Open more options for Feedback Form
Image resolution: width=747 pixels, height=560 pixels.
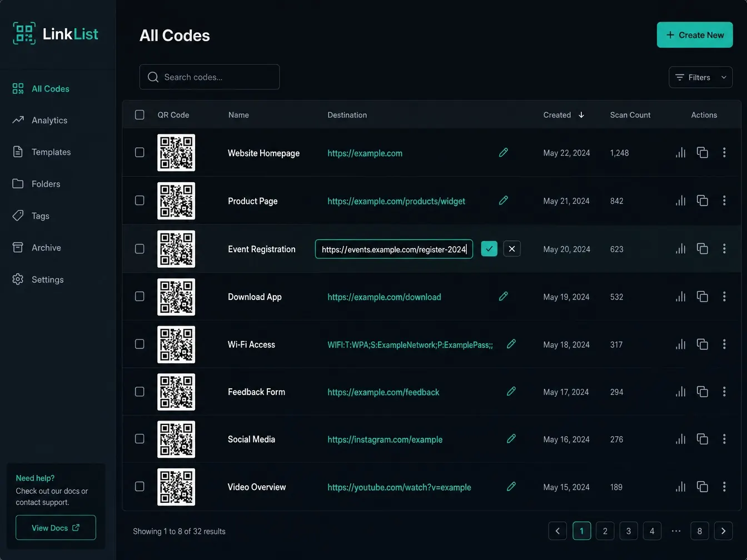[724, 391]
